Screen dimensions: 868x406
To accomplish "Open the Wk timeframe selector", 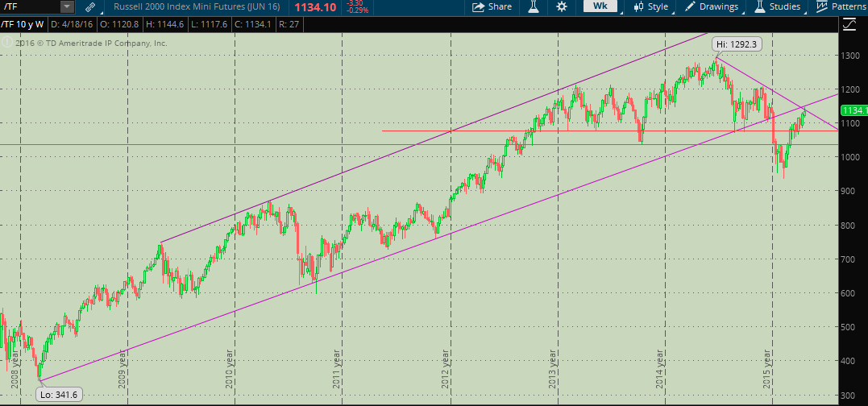I will pos(600,6).
